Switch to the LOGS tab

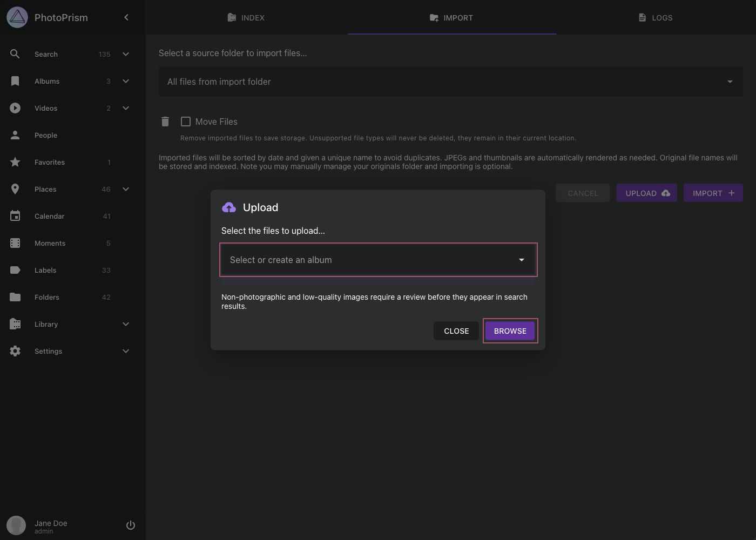[x=655, y=17]
